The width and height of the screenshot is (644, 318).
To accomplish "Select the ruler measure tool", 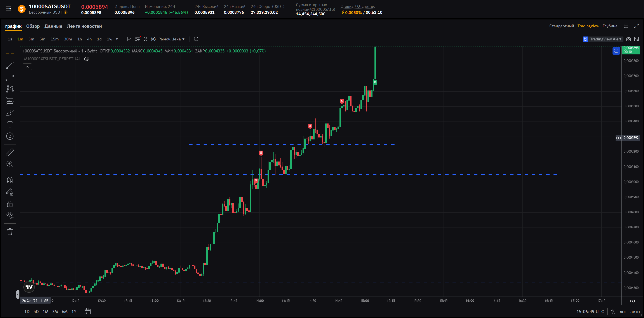I will point(10,152).
